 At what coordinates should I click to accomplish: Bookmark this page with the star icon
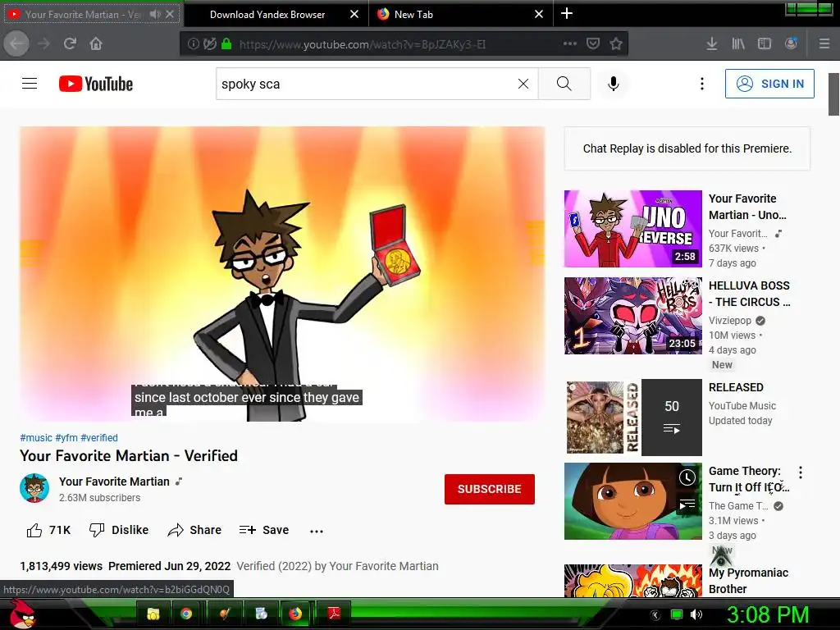pos(616,43)
